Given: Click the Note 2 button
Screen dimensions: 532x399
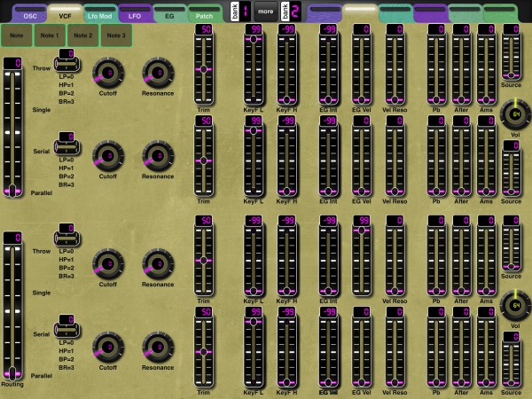Looking at the screenshot, I should pyautogui.click(x=82, y=35).
